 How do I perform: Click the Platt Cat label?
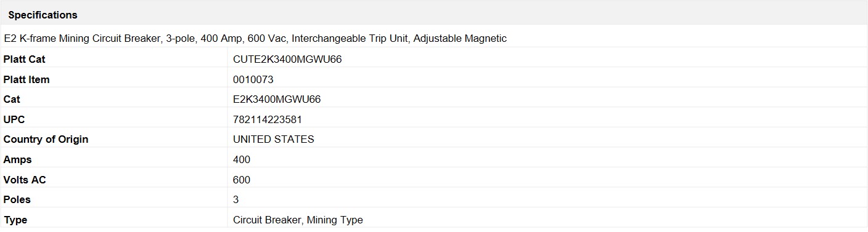[x=25, y=60]
